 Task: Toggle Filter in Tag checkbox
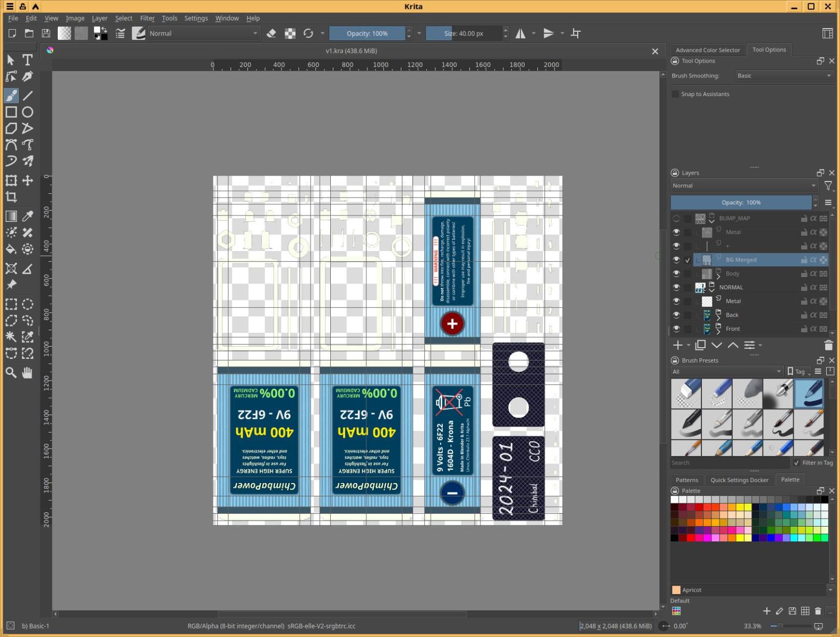click(796, 463)
